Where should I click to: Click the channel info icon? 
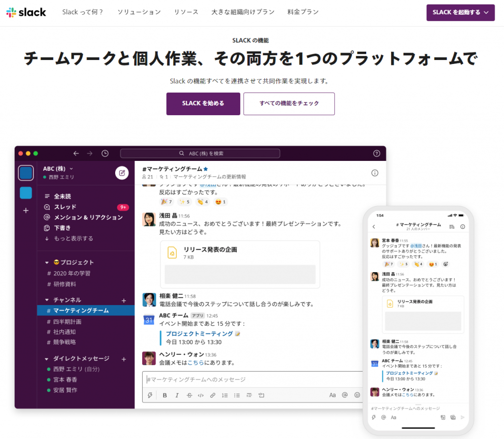point(375,173)
